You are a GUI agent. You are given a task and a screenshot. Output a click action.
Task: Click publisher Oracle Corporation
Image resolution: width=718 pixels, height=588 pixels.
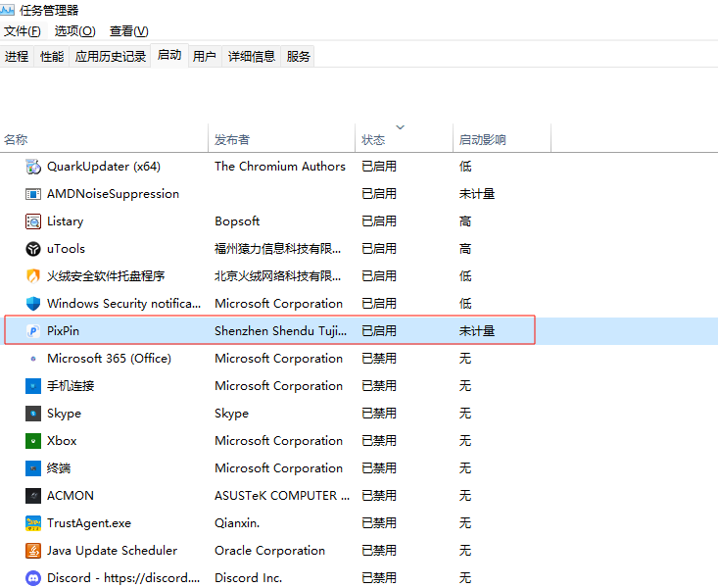click(270, 551)
